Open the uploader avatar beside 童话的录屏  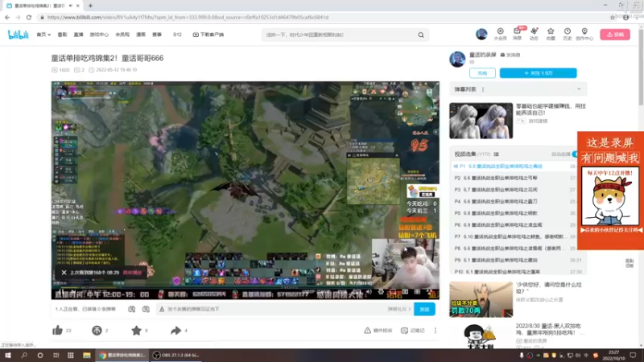[x=457, y=59]
